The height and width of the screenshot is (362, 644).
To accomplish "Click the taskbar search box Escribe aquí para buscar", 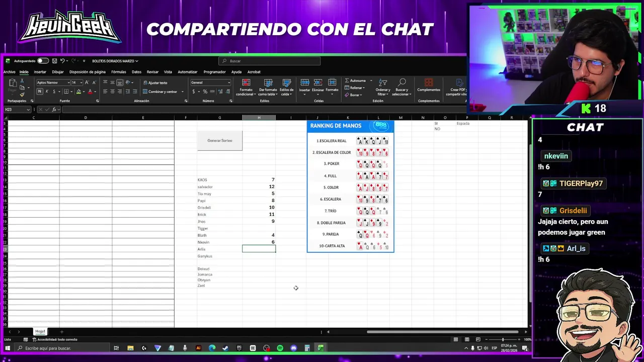I will (x=63, y=348).
